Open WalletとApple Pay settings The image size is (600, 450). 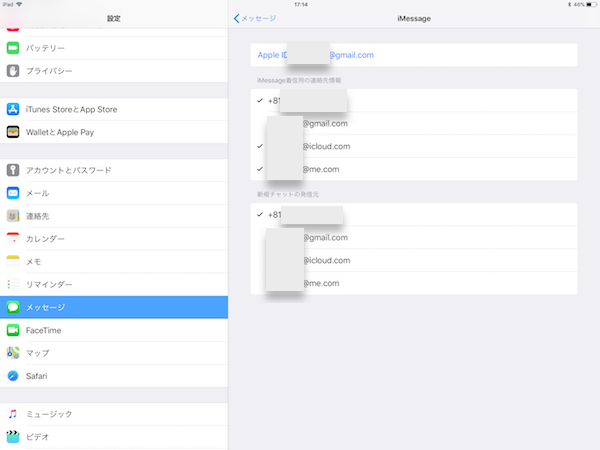tap(114, 132)
